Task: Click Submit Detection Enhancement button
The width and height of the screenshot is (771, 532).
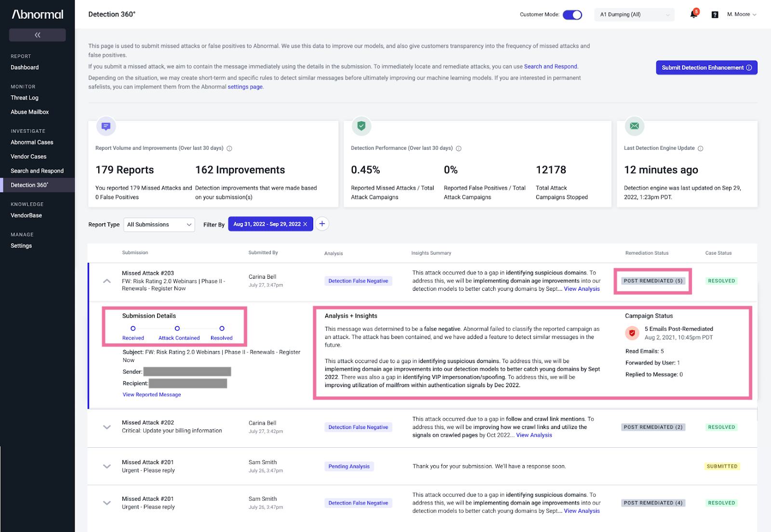Action: [x=706, y=67]
